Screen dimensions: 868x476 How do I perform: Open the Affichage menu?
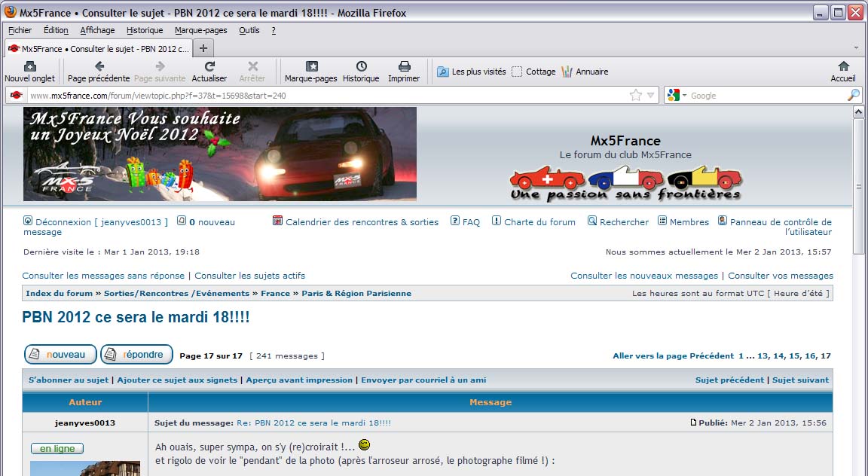(97, 30)
